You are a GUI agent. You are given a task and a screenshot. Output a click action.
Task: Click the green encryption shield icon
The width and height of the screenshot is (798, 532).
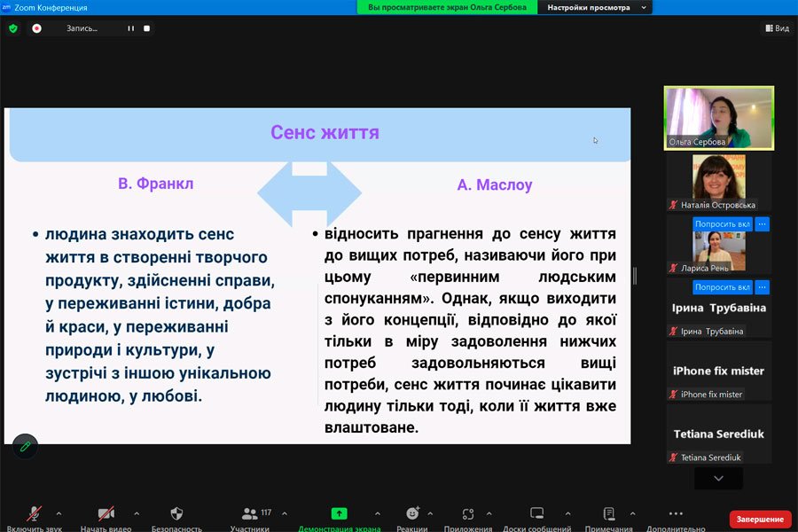coord(13,28)
